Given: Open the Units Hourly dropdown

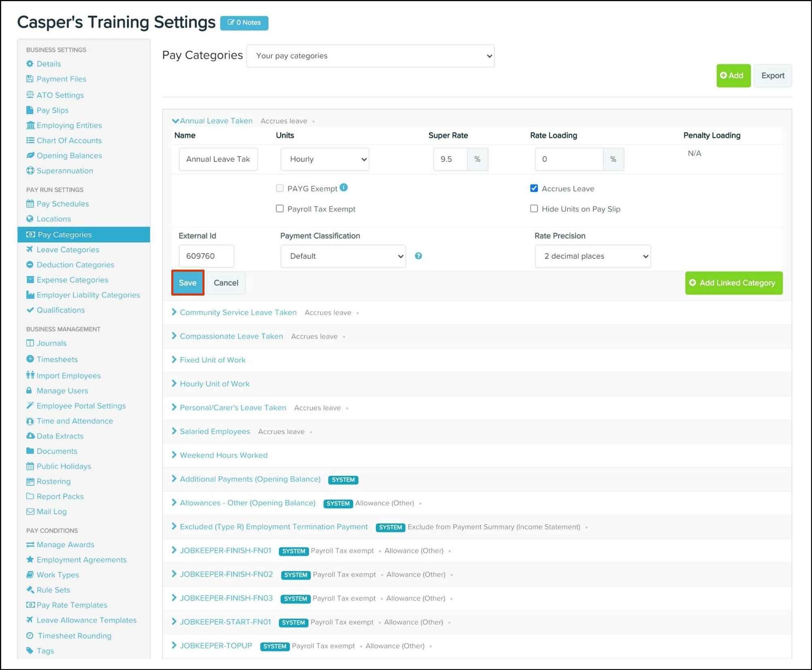Looking at the screenshot, I should (x=324, y=159).
